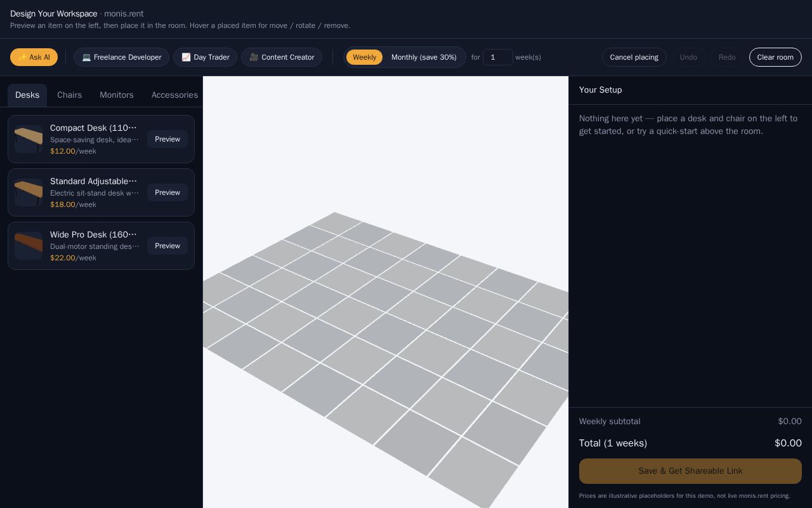Click the Wide Pro Desk thumbnail
The image size is (812, 508).
[29, 246]
